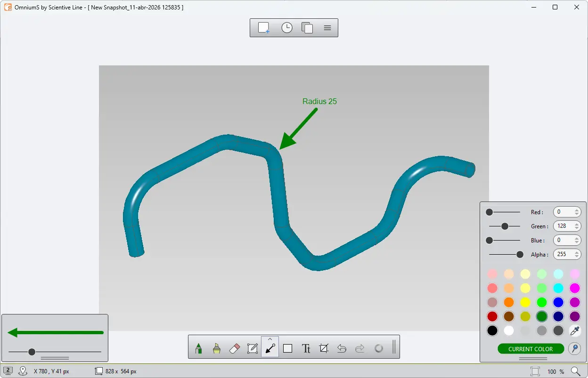This screenshot has height=378, width=588.
Task: Open the hamburger menu in top toolbar
Action: pos(327,28)
